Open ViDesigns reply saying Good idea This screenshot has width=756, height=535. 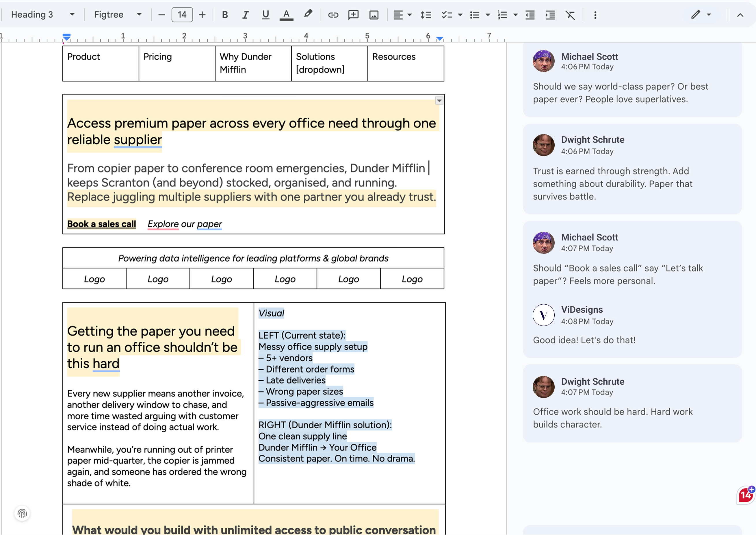point(584,340)
